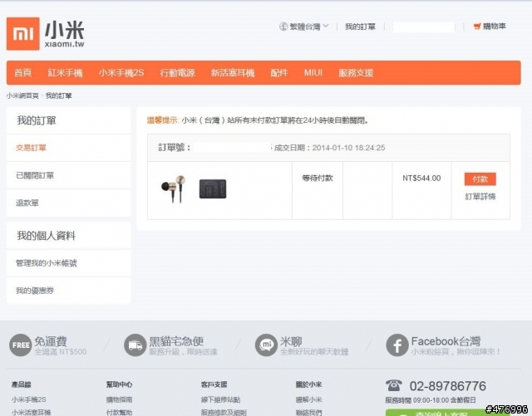Open 退款單 in the sidebar
This screenshot has width=532, height=416.
[27, 203]
